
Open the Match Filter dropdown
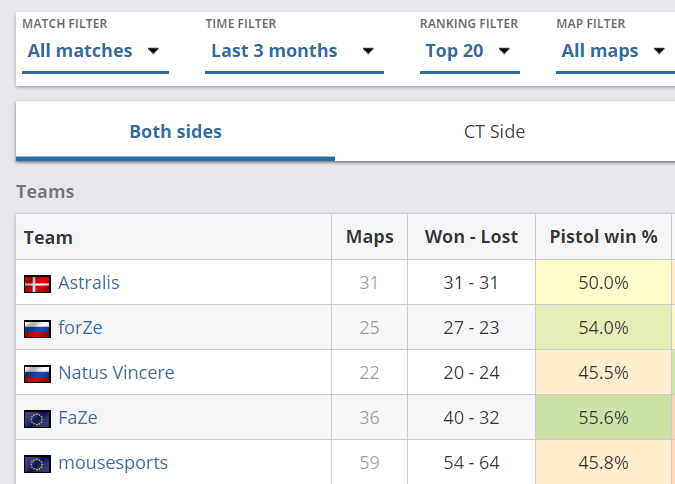click(x=94, y=51)
